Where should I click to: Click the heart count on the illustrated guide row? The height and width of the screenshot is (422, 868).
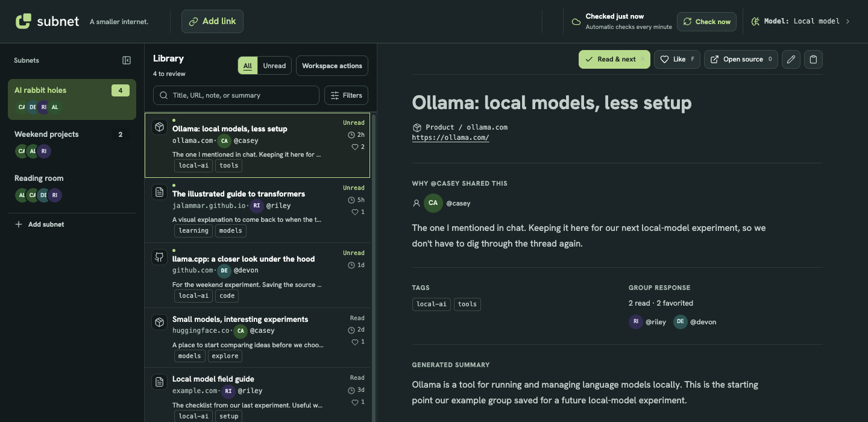pyautogui.click(x=358, y=212)
